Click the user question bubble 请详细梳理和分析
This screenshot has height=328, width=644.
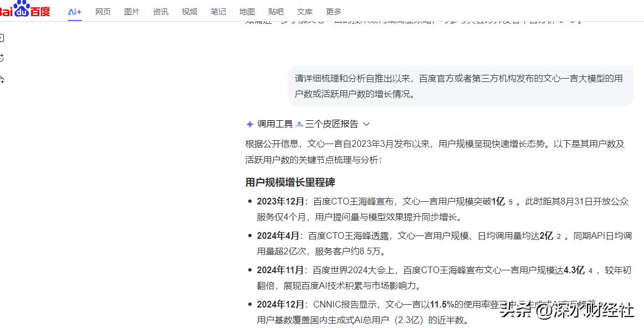click(460, 86)
